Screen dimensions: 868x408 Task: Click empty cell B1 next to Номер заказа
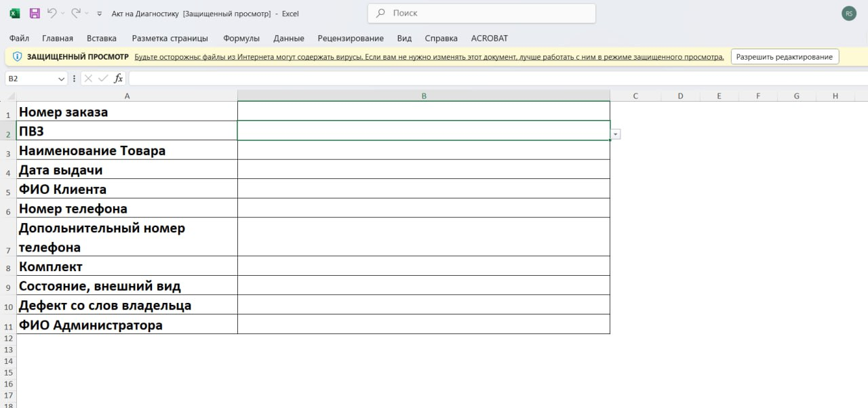424,111
